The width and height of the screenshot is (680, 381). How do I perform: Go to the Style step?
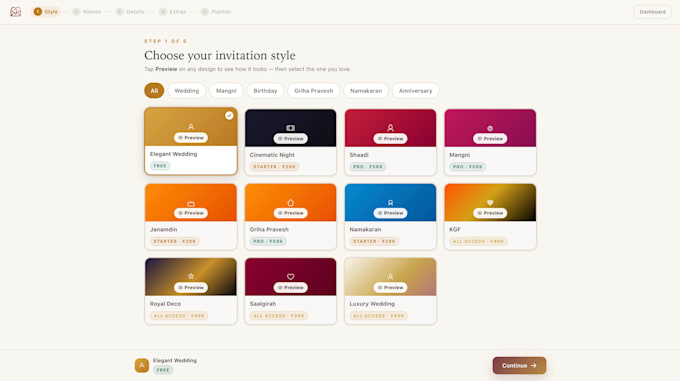[x=46, y=12]
